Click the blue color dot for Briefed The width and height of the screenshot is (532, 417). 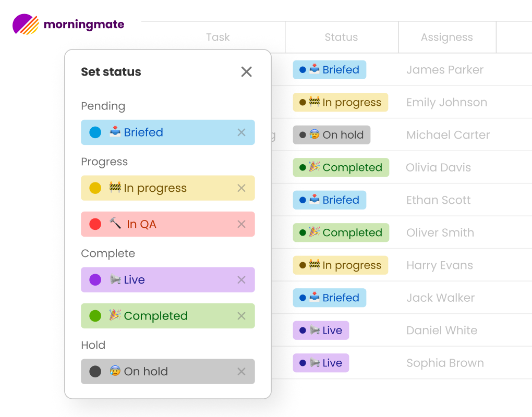point(95,132)
